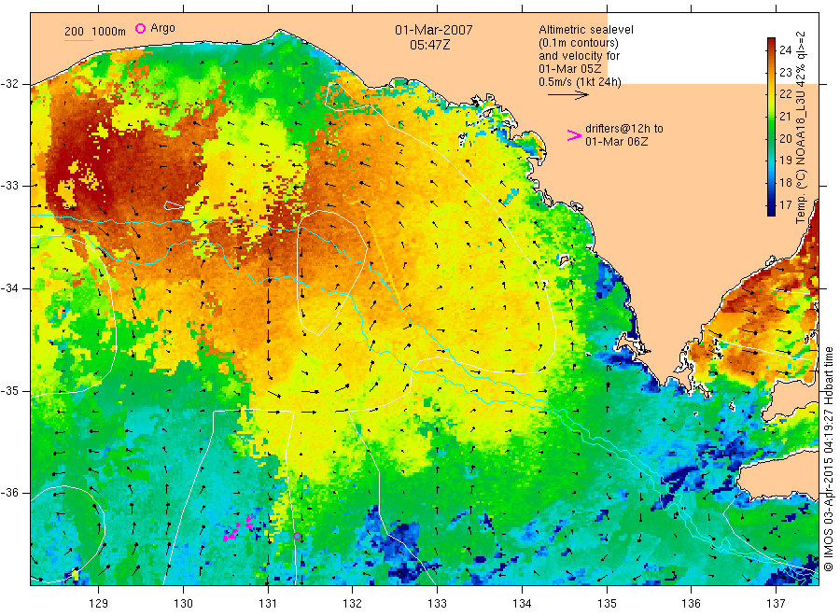The height and width of the screenshot is (616, 840).
Task: Click the latitude label -36
Action: (10, 493)
